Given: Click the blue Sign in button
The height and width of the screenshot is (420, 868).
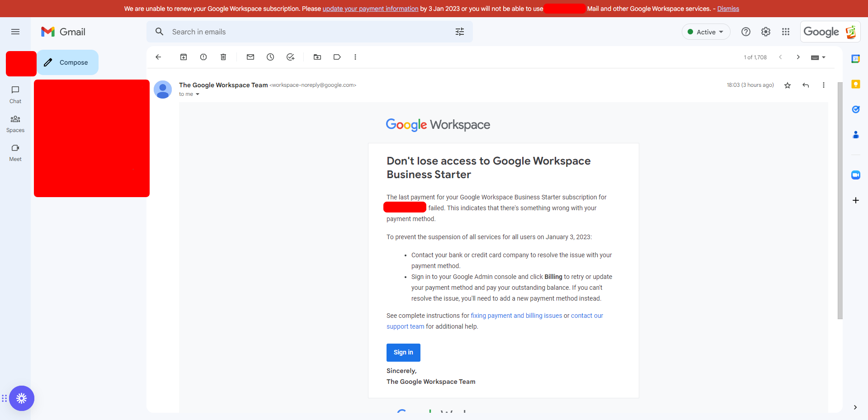Looking at the screenshot, I should [x=403, y=353].
